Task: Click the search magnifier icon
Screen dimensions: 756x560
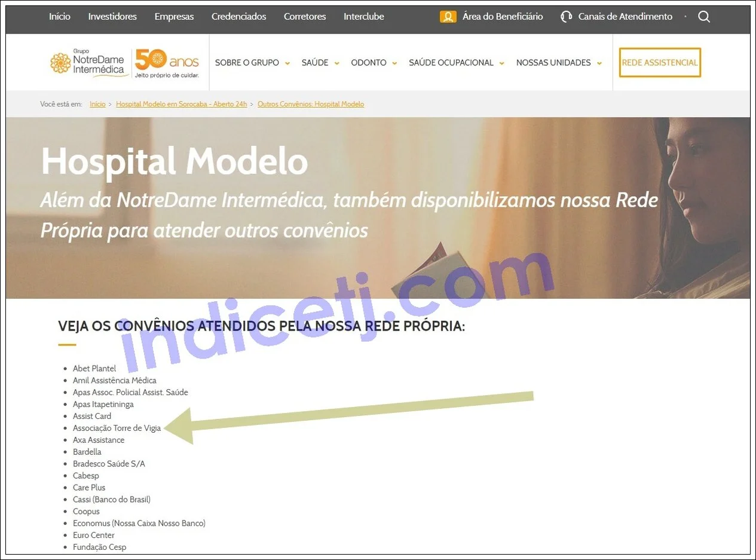Action: click(x=704, y=17)
